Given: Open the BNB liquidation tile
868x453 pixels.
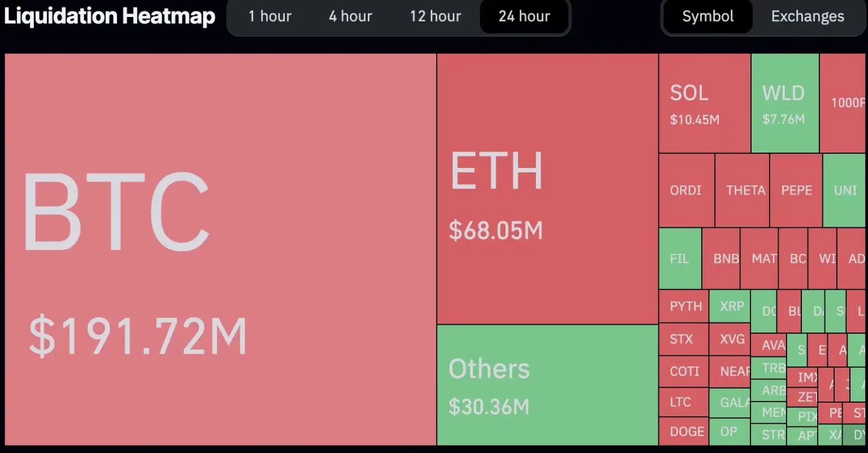Looking at the screenshot, I should click(x=721, y=258).
